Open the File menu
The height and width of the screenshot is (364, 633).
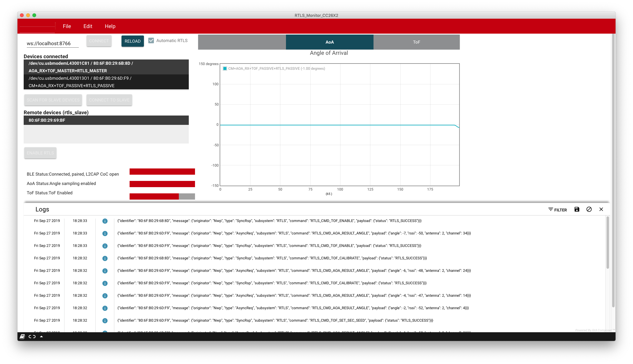coord(67,26)
